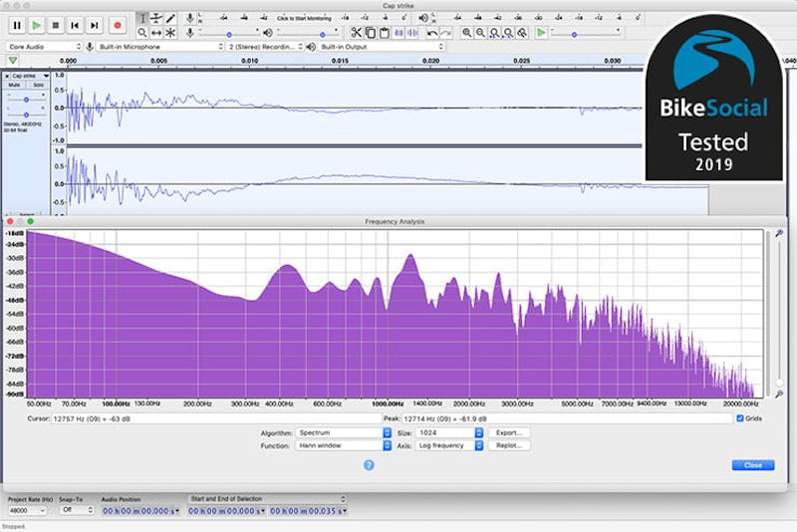Skip to start of project
The width and height of the screenshot is (797, 532).
point(75,25)
